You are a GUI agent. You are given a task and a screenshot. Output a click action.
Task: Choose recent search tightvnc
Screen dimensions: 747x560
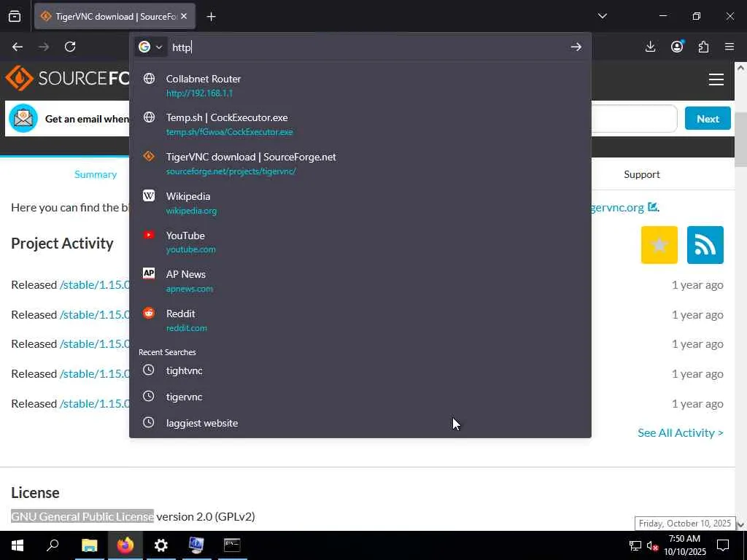click(x=360, y=370)
